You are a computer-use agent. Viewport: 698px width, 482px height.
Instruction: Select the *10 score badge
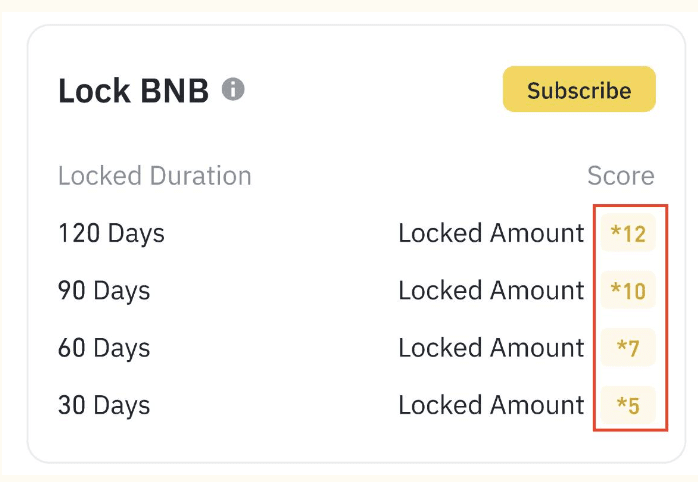point(628,292)
